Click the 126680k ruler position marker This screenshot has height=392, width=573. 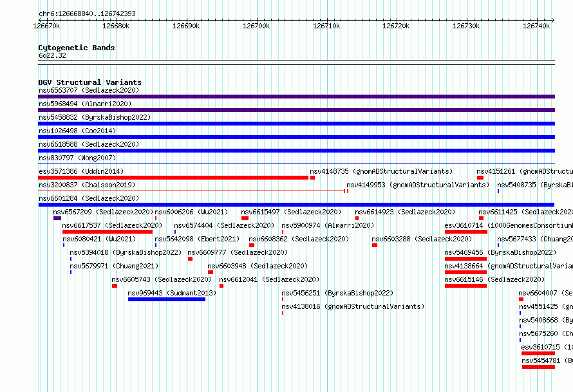tap(116, 26)
